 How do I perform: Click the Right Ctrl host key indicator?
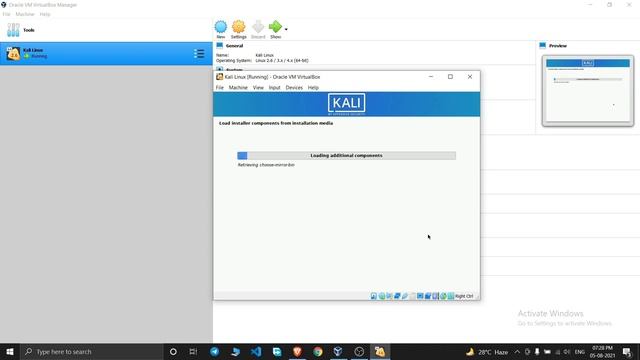coord(464,296)
